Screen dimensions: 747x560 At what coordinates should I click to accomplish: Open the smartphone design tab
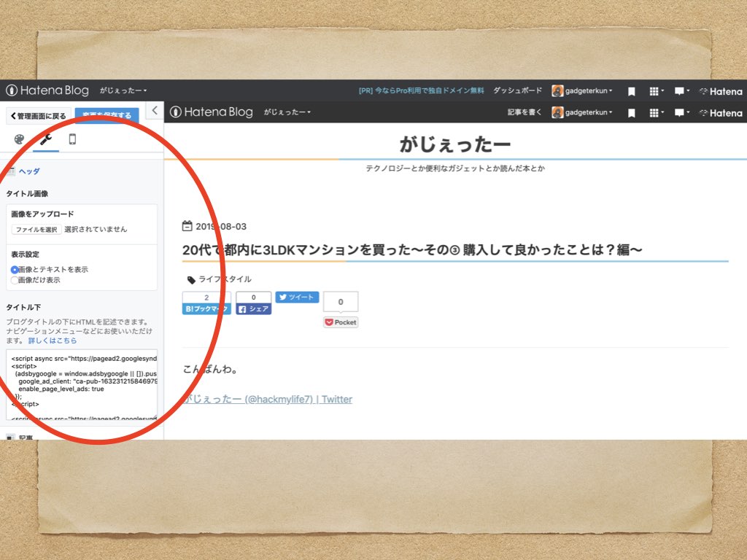tap(72, 139)
